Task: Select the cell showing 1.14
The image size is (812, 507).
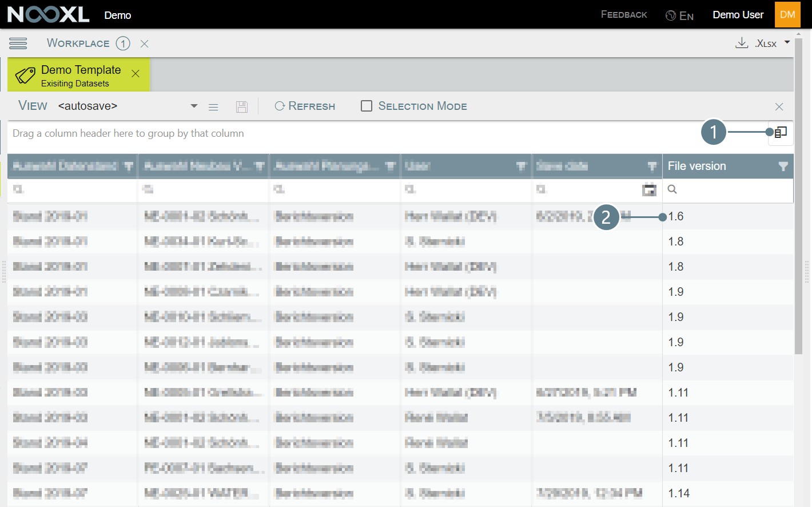Action: click(727, 493)
